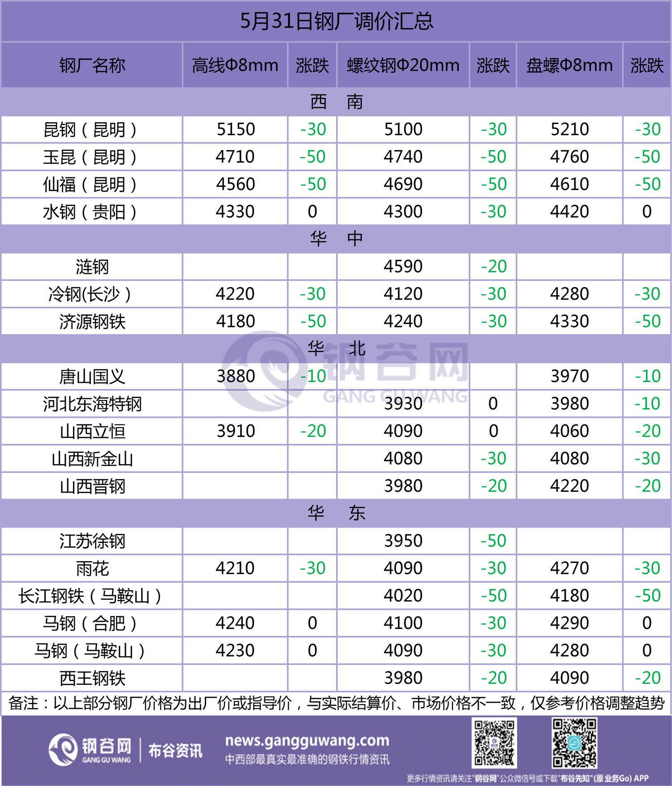Image resolution: width=672 pixels, height=786 pixels.
Task: Select the 螺纹钢Φ20mm column header
Action: tap(403, 65)
